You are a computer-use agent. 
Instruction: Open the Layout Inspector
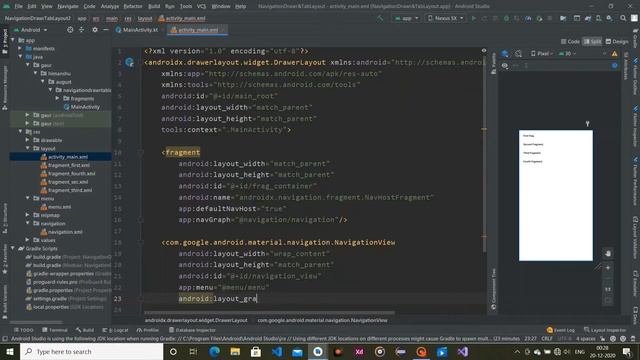click(605, 330)
